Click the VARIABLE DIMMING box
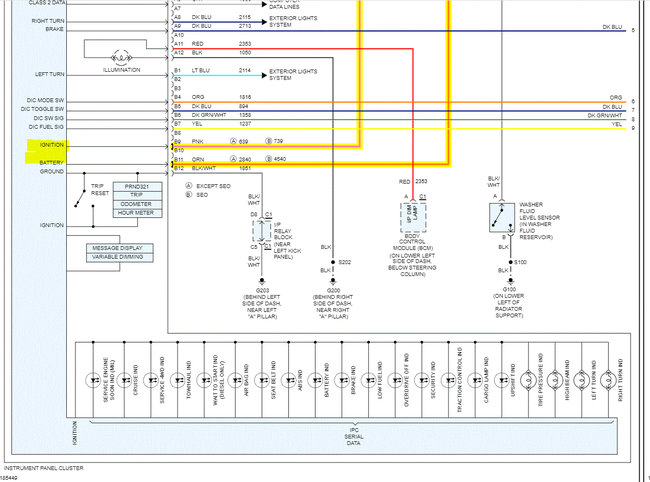Screen dimensions: 650x482 tap(119, 257)
